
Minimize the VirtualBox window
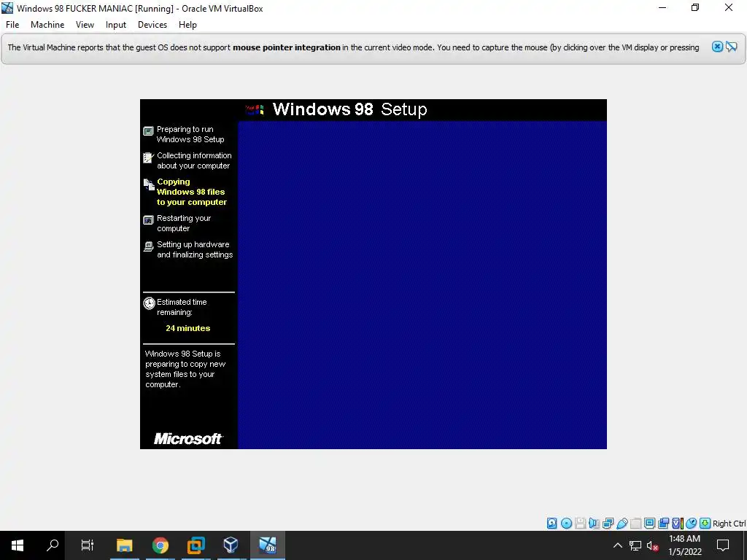tap(662, 8)
